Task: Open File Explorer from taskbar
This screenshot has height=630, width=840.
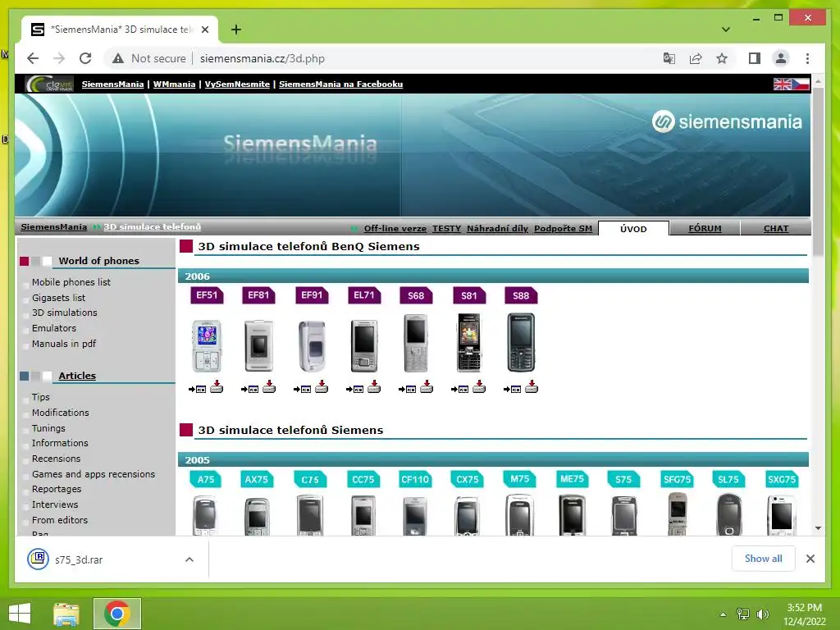Action: pos(66,614)
